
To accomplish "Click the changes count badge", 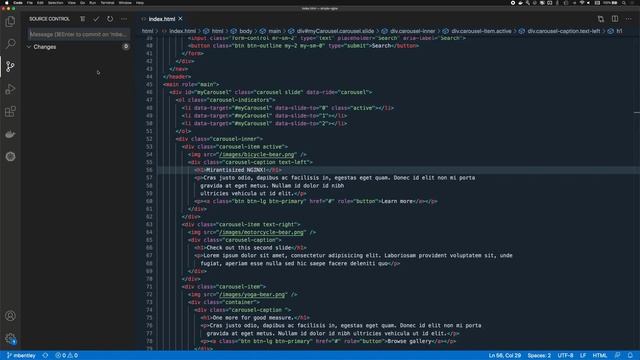I will [x=126, y=47].
